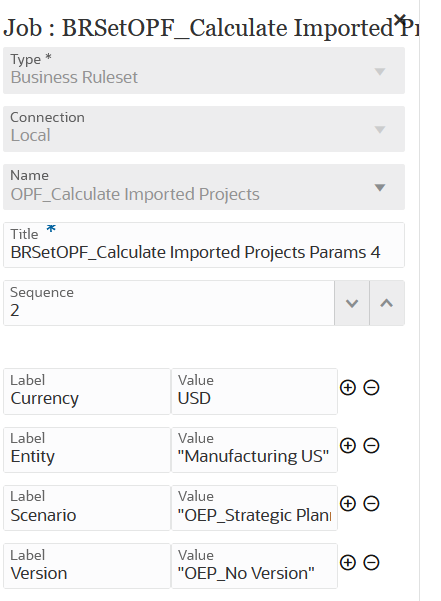The width and height of the screenshot is (441, 601).
Task: Edit the "OEP_No Version" value field
Action: tap(254, 566)
